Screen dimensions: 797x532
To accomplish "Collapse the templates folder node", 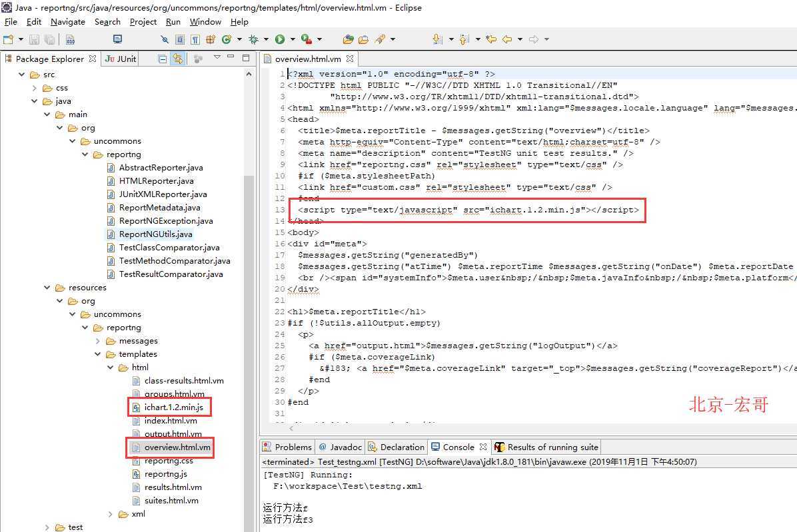I will (x=97, y=354).
